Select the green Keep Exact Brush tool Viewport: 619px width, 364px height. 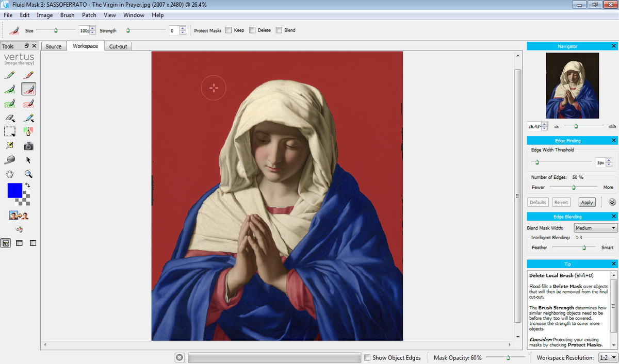pyautogui.click(x=9, y=75)
